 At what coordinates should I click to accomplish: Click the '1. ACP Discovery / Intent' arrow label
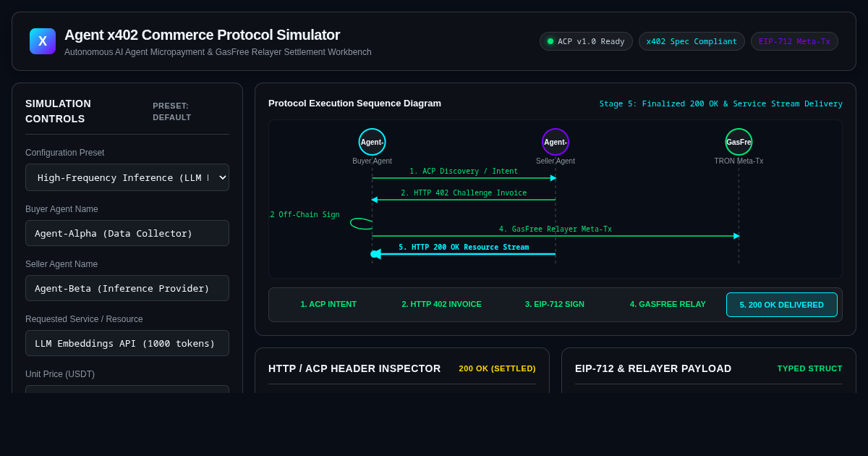(x=464, y=172)
